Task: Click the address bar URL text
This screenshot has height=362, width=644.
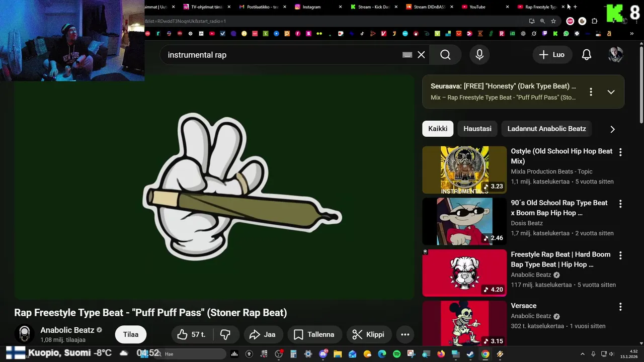Action: pos(186,21)
